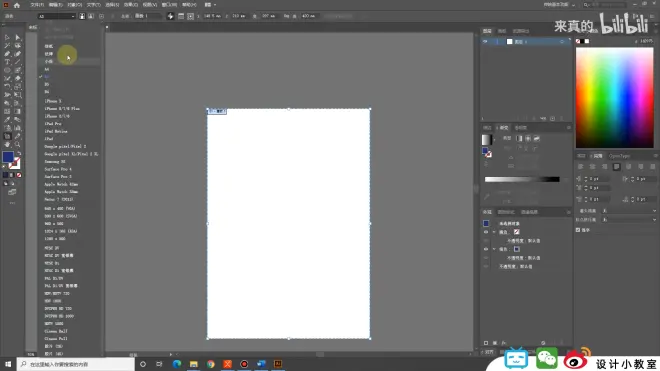The width and height of the screenshot is (660, 371).
Task: Toggle stroke row eye in Appearance panel
Action: tap(486, 232)
